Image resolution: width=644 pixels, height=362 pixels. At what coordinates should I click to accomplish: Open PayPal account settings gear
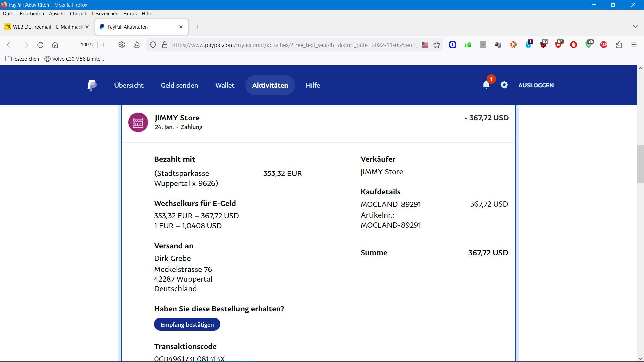tap(504, 85)
